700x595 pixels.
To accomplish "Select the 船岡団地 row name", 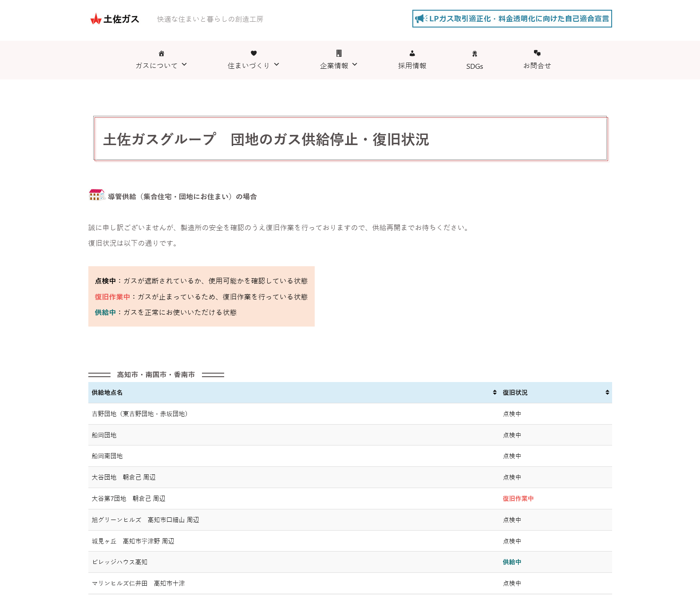I will pyautogui.click(x=104, y=435).
